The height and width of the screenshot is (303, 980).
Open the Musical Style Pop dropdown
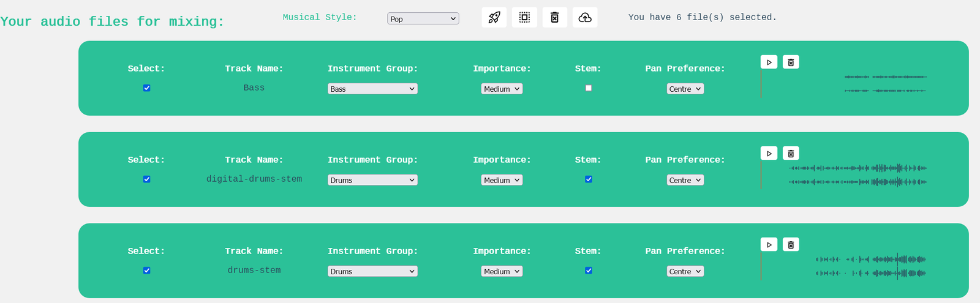click(423, 18)
